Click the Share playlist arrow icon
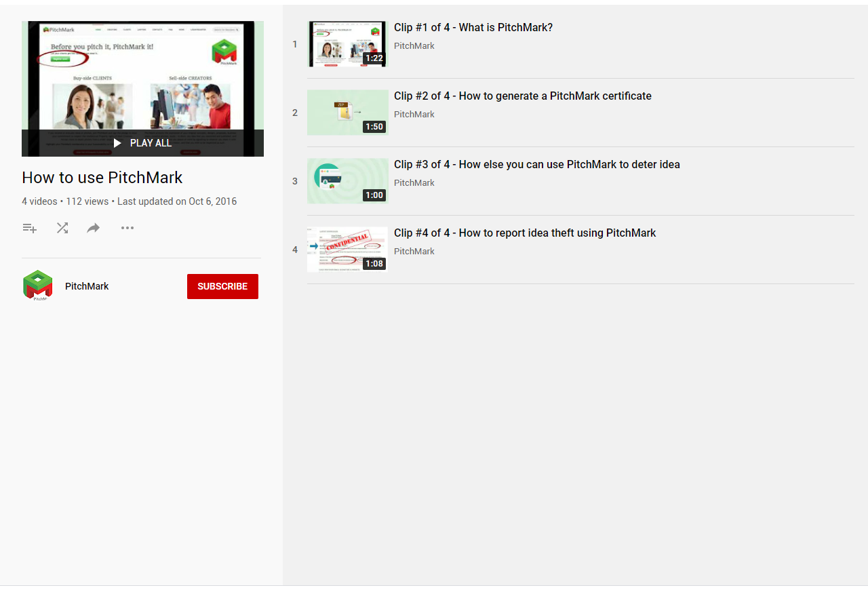868x590 pixels. pos(94,228)
